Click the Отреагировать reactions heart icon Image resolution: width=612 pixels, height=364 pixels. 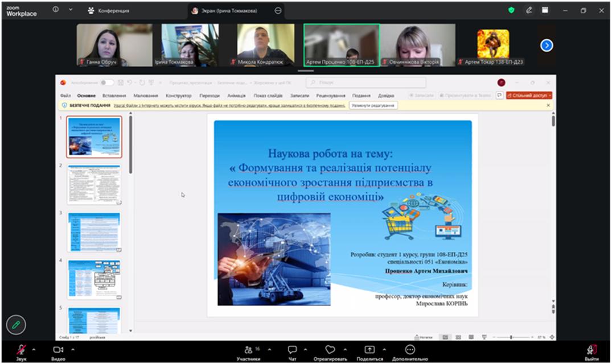[330, 349]
